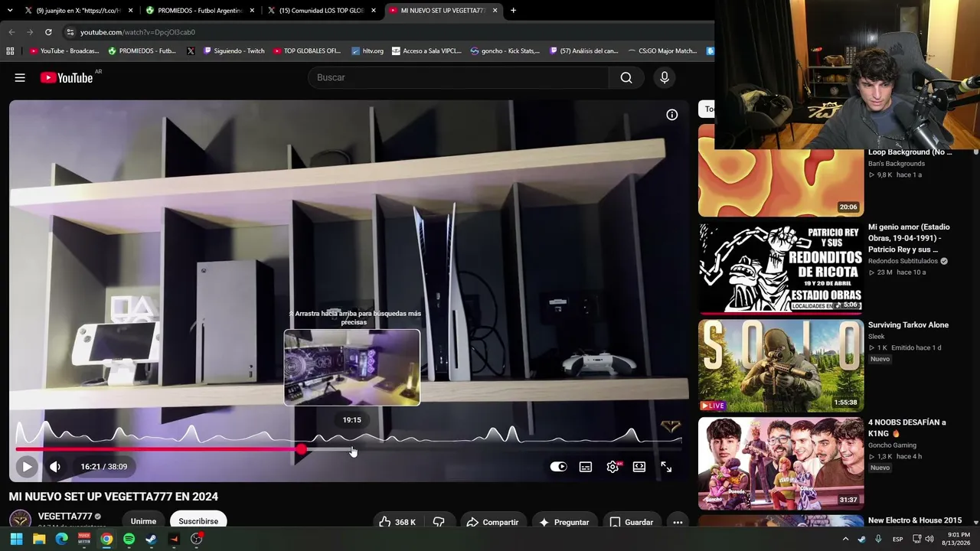Open the Redonditos de Ricota video thumbnail

(781, 268)
